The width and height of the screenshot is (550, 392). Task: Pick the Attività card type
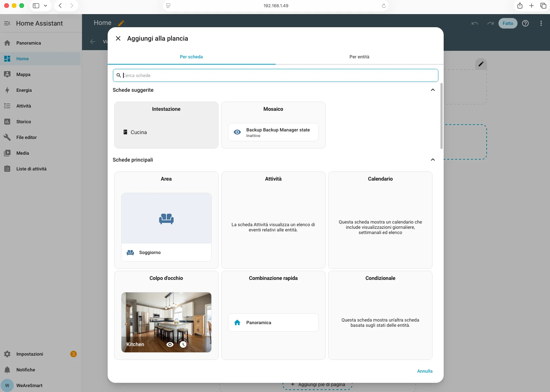pos(273,220)
